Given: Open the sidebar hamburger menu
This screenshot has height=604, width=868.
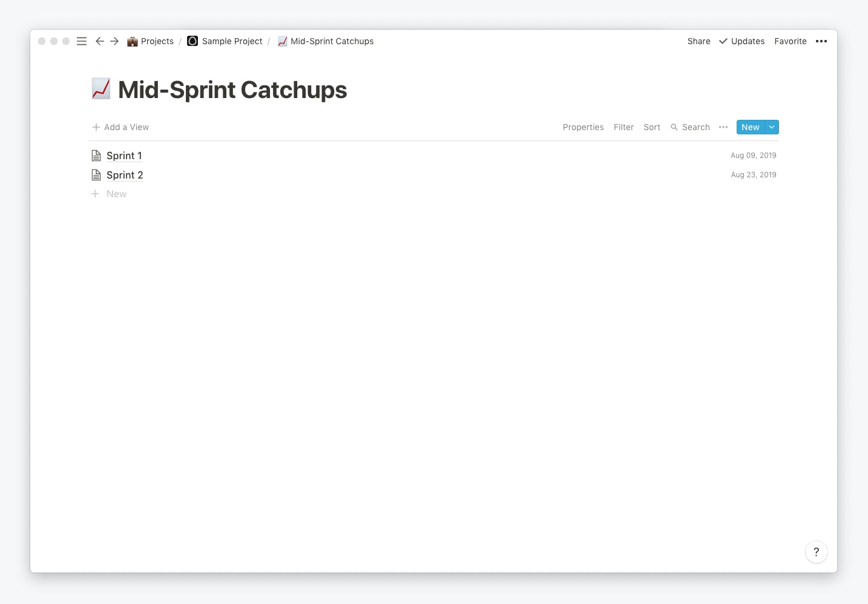Looking at the screenshot, I should click(x=82, y=41).
